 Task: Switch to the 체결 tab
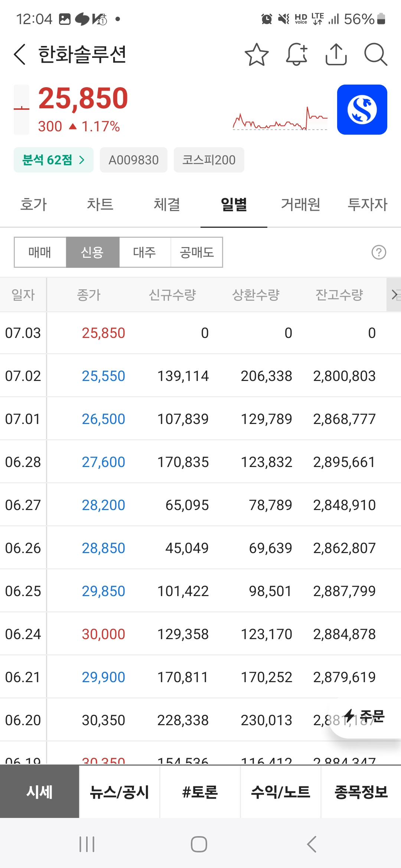coord(167,204)
